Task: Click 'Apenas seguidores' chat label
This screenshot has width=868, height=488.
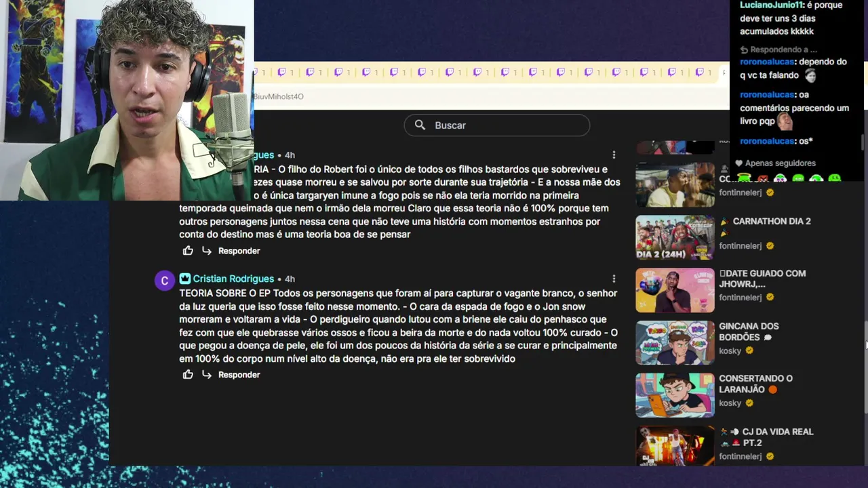Action: point(780,163)
